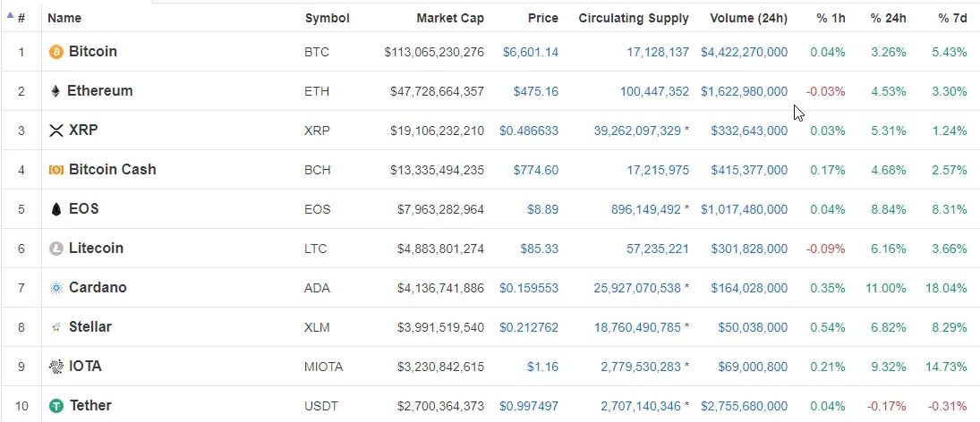The width and height of the screenshot is (980, 422).
Task: Click the gray Litecoin logo icon
Action: click(x=56, y=249)
